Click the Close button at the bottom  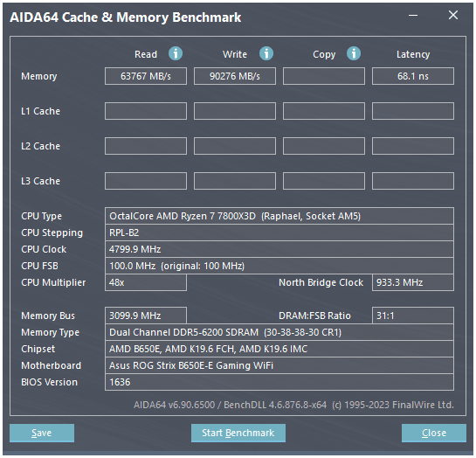pyautogui.click(x=434, y=433)
